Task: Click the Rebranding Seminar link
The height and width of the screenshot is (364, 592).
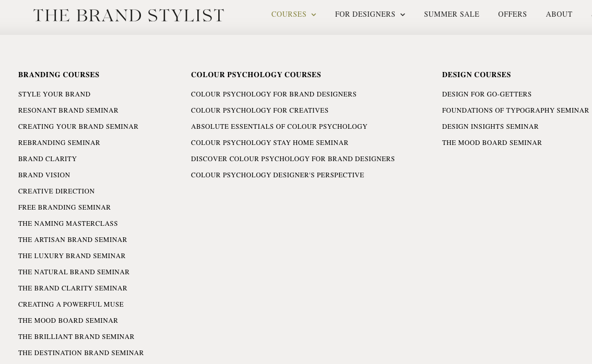Action: pos(59,143)
